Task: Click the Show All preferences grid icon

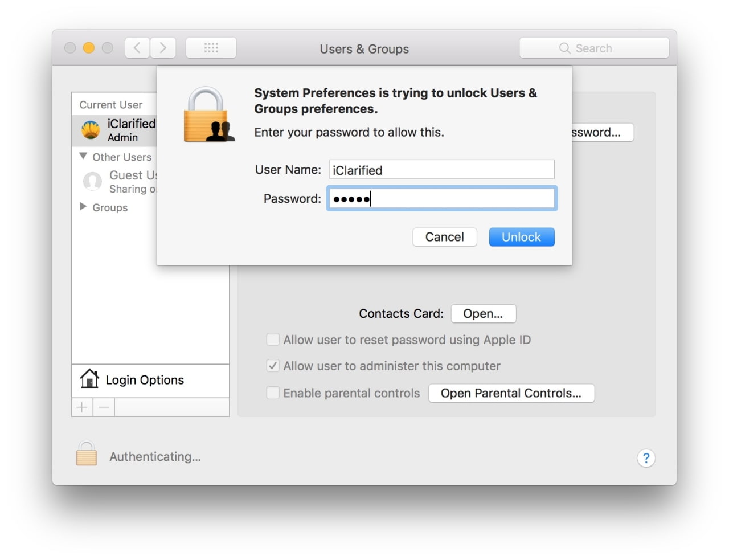Action: click(211, 48)
